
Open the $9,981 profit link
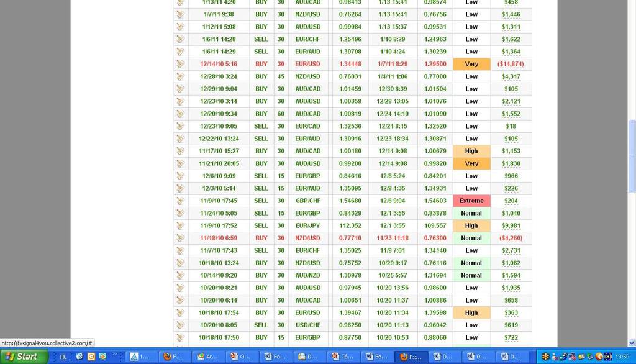pos(511,225)
